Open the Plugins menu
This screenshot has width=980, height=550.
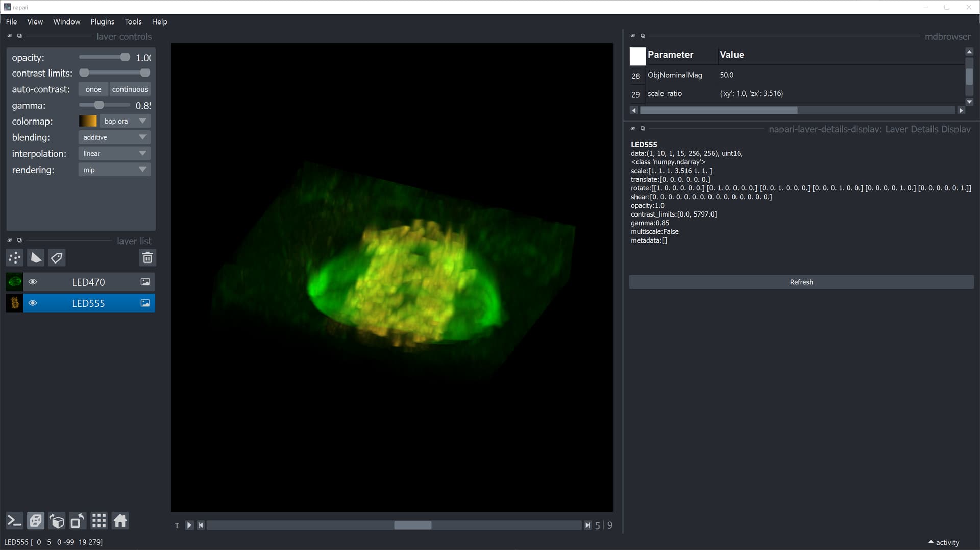[102, 21]
